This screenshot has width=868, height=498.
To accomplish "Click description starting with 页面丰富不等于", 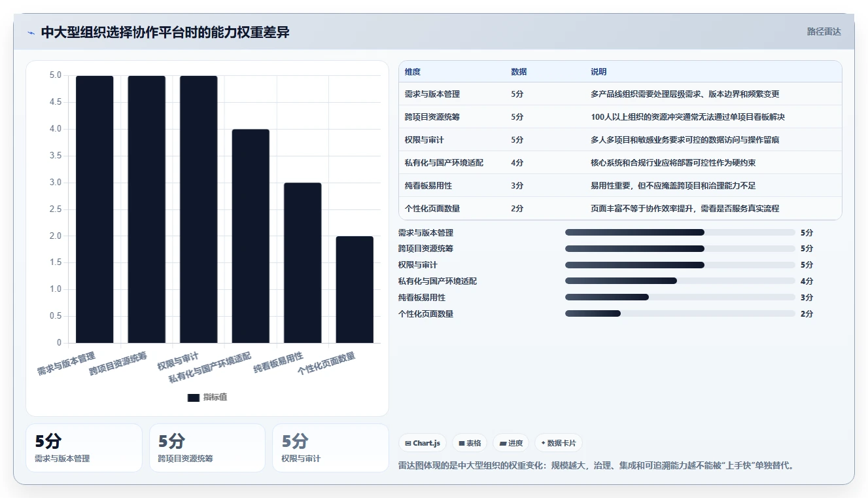I will (x=685, y=209).
